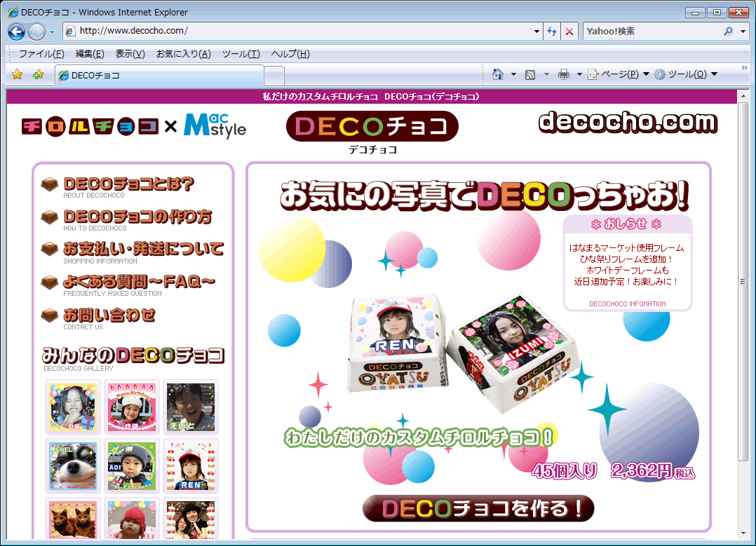756x546 pixels.
Task: Click the Favorites star icon
Action: (18, 75)
